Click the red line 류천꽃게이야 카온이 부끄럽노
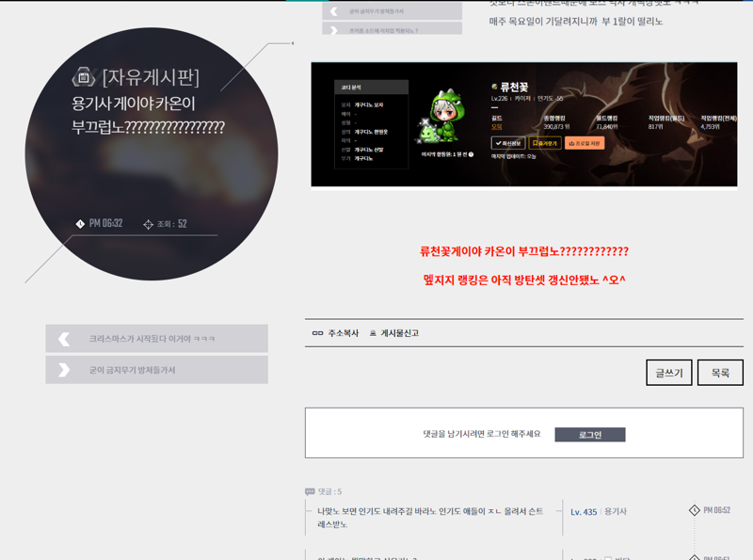Viewport: 753px width, 560px height. [524, 251]
